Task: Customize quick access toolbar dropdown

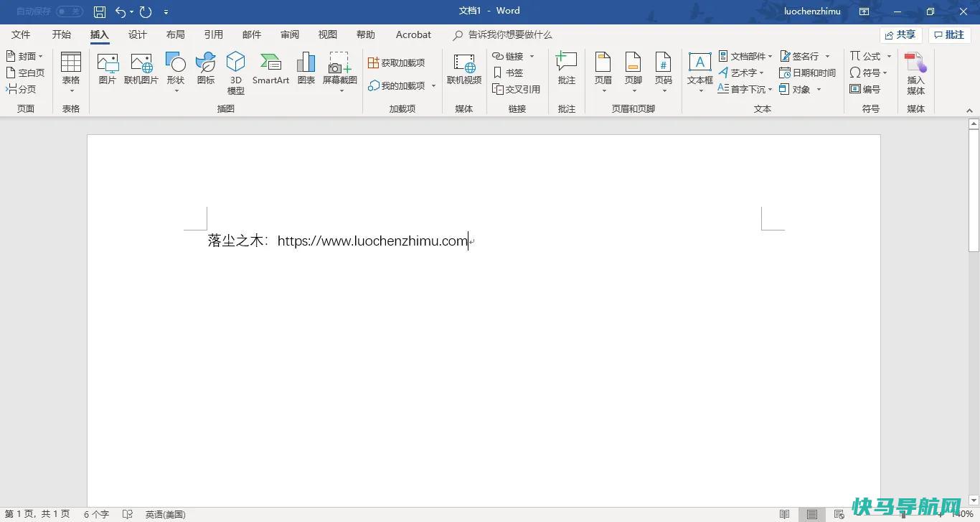Action: pyautogui.click(x=166, y=12)
